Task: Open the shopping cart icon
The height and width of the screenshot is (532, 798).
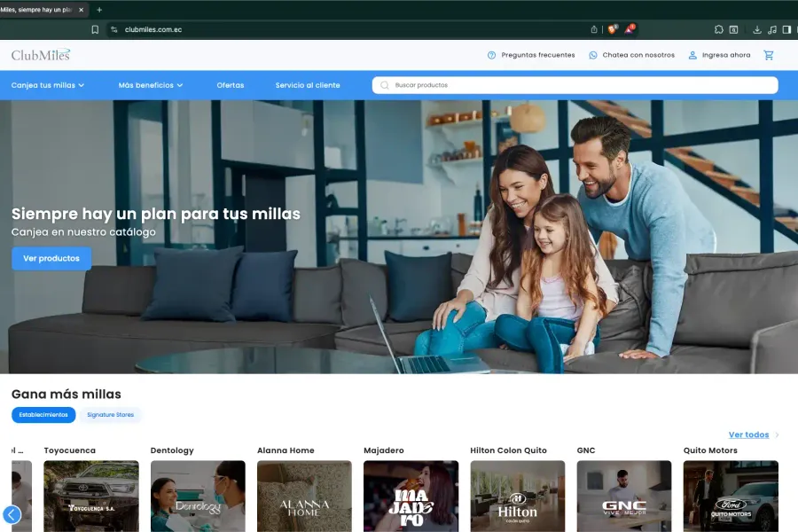Action: [x=769, y=55]
